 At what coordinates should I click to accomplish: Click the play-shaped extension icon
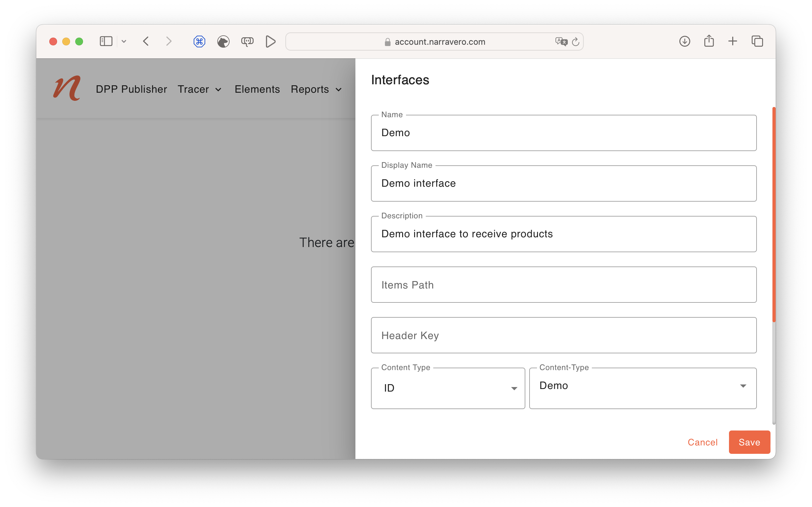(x=270, y=41)
